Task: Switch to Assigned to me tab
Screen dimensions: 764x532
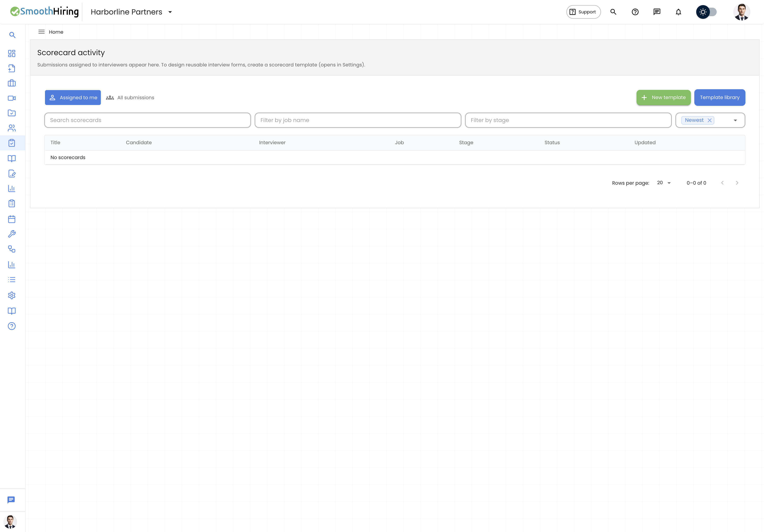Action: (73, 97)
